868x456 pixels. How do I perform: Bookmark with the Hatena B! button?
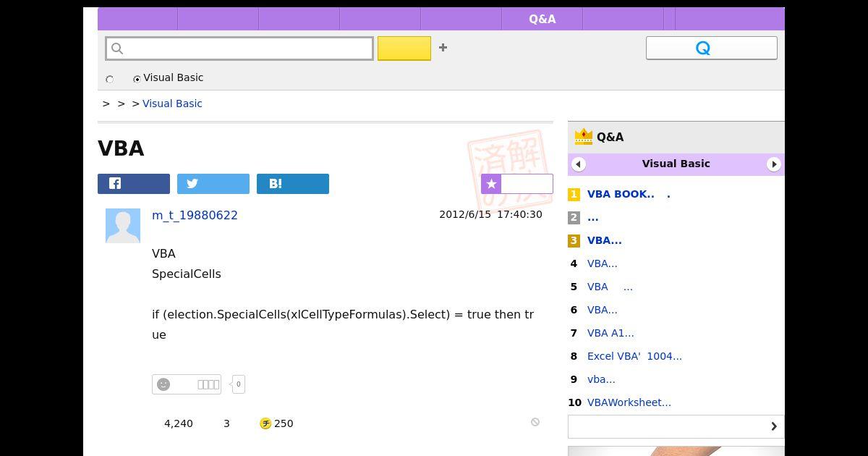[293, 184]
